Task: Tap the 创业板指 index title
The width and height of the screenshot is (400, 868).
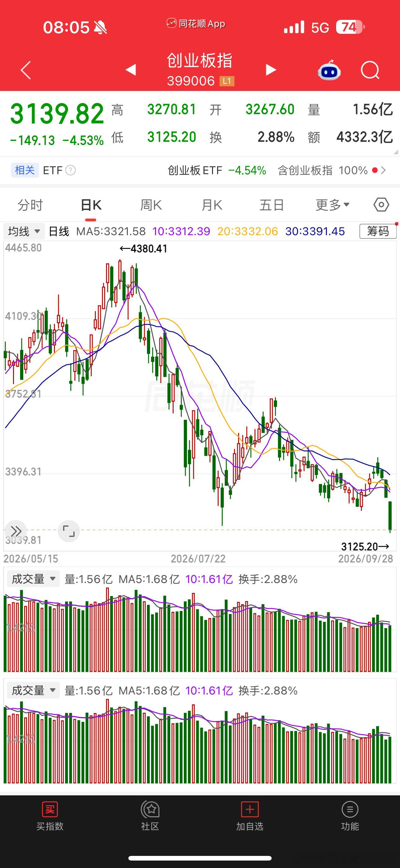Action: [x=200, y=61]
